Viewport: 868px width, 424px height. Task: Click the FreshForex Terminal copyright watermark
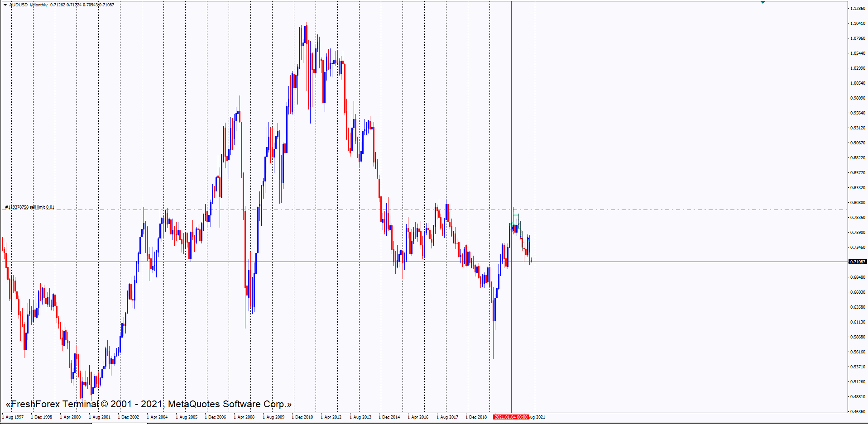point(149,404)
